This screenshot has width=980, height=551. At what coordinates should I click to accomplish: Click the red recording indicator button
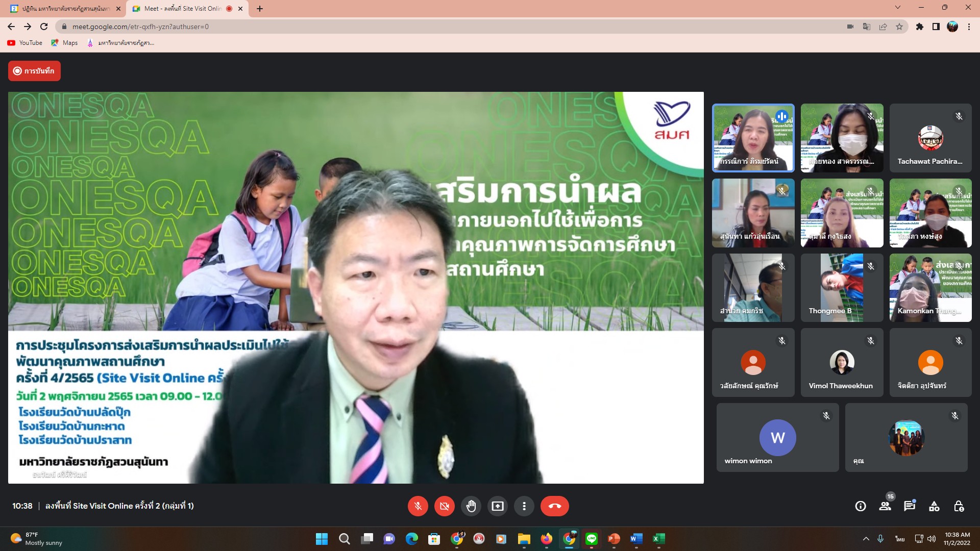pos(34,71)
